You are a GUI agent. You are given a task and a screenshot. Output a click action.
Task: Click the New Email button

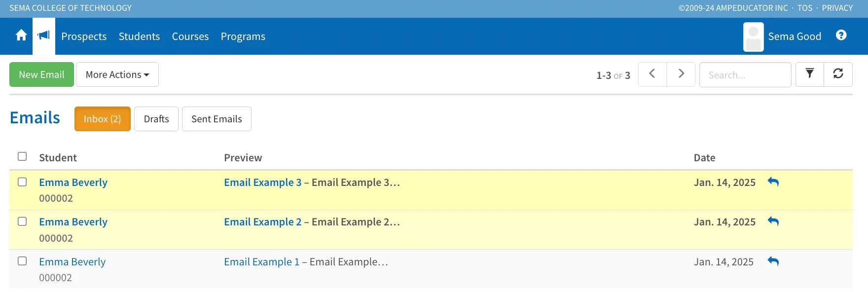[x=41, y=74]
